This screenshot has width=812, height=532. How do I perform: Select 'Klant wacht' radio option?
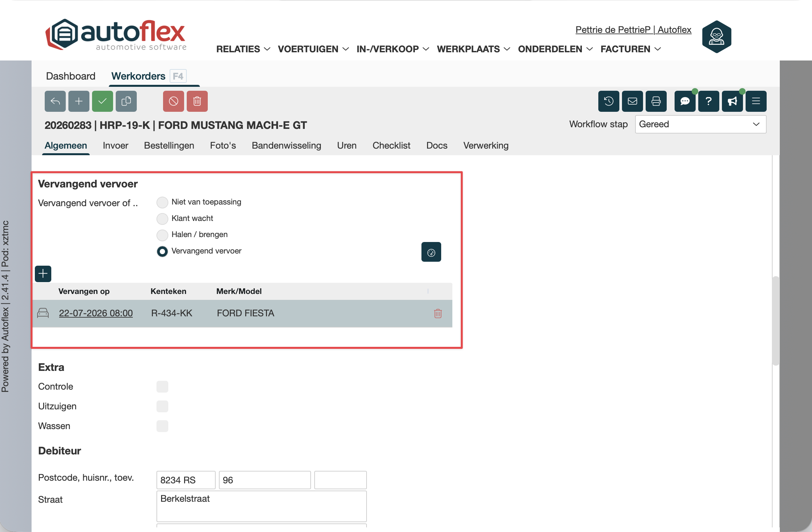point(162,219)
